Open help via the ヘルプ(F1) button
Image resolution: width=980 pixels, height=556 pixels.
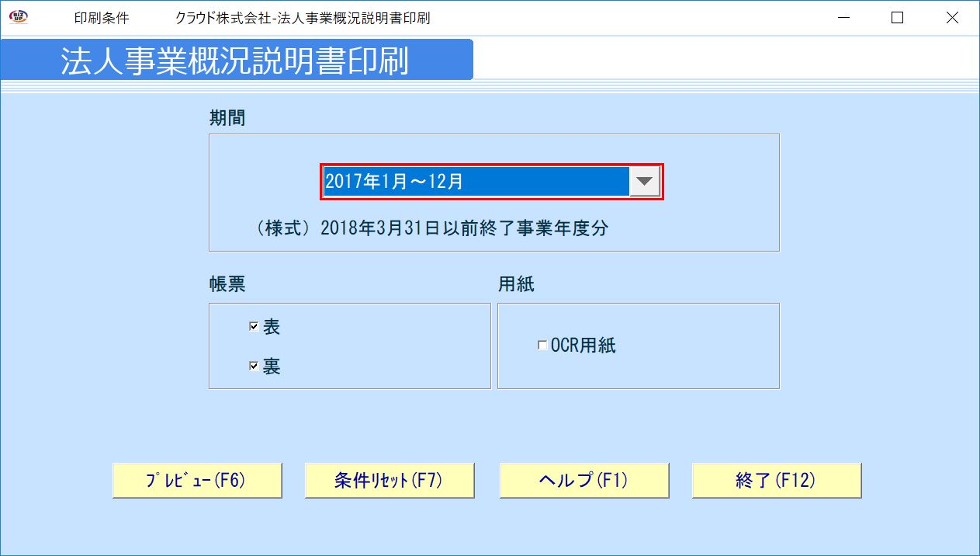(x=583, y=480)
